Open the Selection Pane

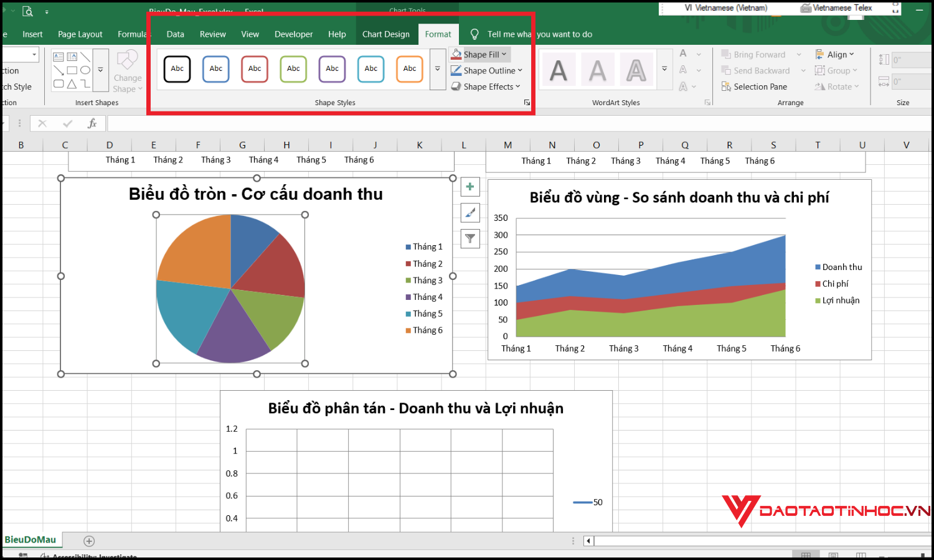[x=754, y=86]
